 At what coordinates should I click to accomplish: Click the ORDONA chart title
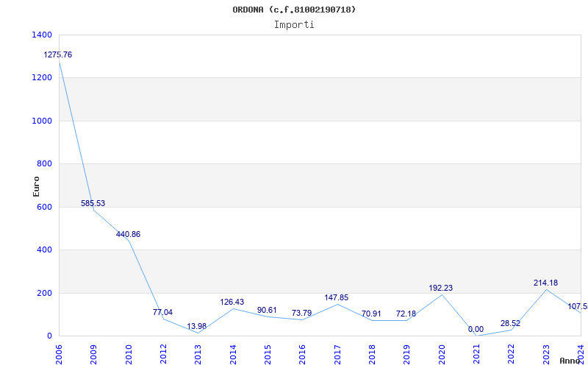tap(294, 10)
